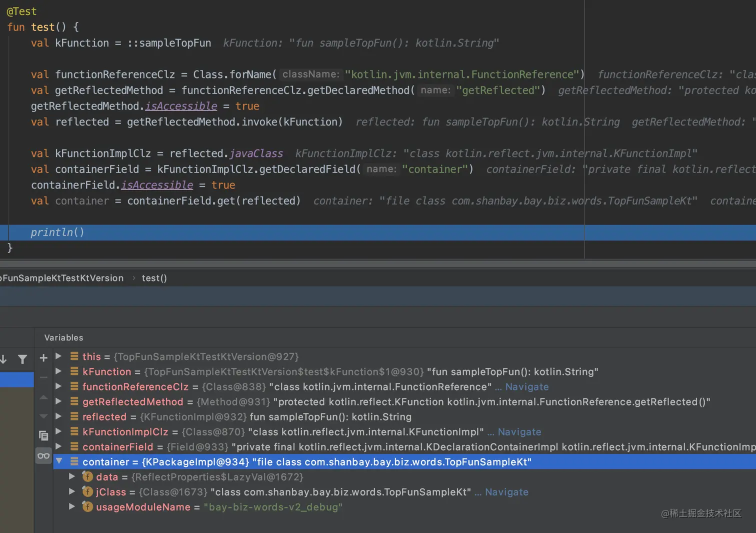Click the down arrow next to the filter icon
This screenshot has height=533, width=756.
coord(3,359)
